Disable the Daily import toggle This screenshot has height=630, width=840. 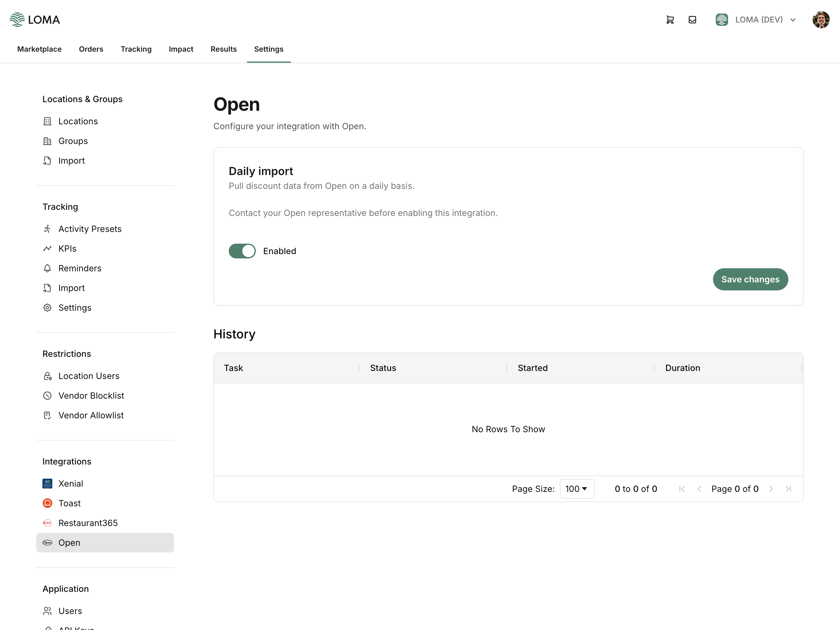(x=242, y=251)
